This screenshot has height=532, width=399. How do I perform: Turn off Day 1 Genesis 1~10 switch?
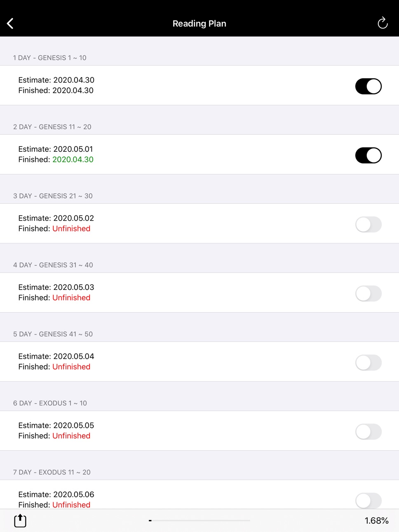pyautogui.click(x=368, y=86)
